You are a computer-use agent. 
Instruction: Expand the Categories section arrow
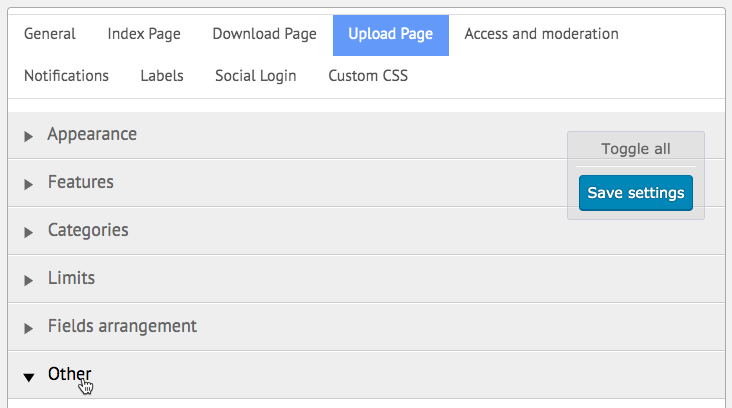pyautogui.click(x=28, y=232)
